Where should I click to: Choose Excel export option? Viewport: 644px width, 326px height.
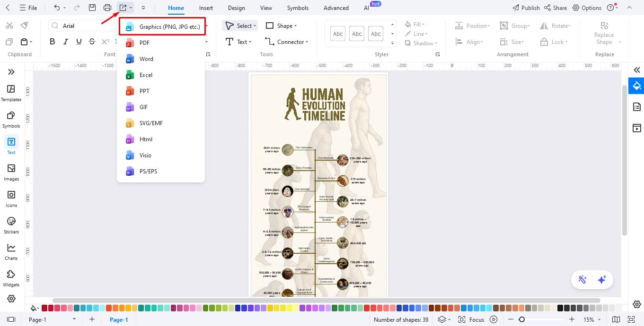(161, 75)
